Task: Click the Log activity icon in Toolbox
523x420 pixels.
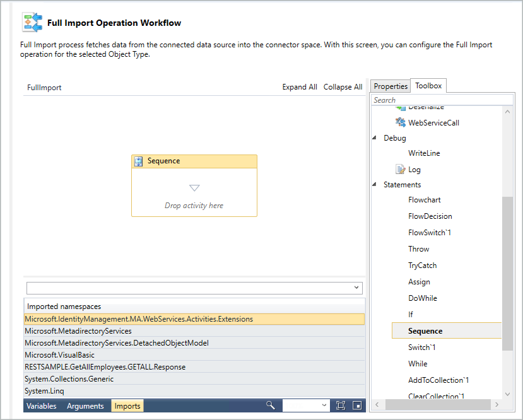Action: pyautogui.click(x=400, y=170)
